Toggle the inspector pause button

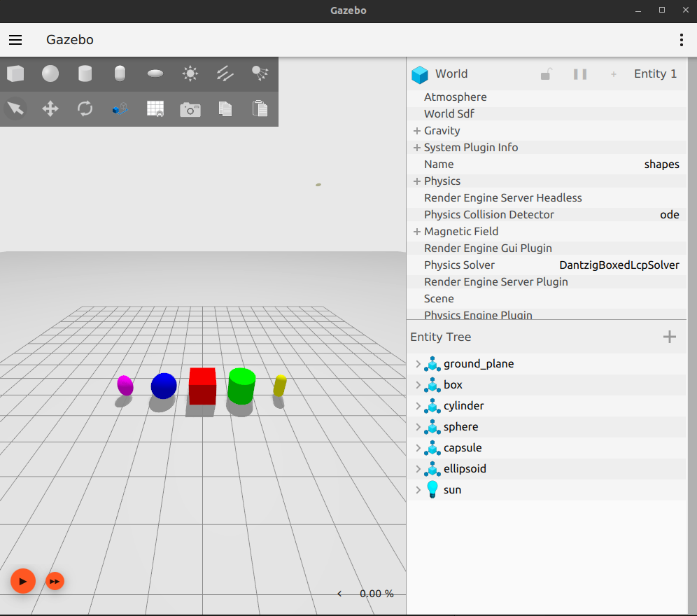tap(580, 74)
